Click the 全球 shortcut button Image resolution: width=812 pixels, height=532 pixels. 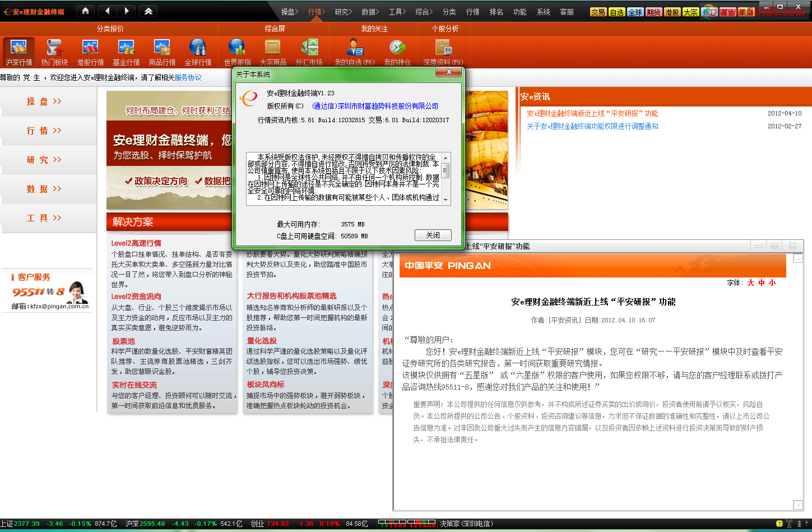click(635, 12)
